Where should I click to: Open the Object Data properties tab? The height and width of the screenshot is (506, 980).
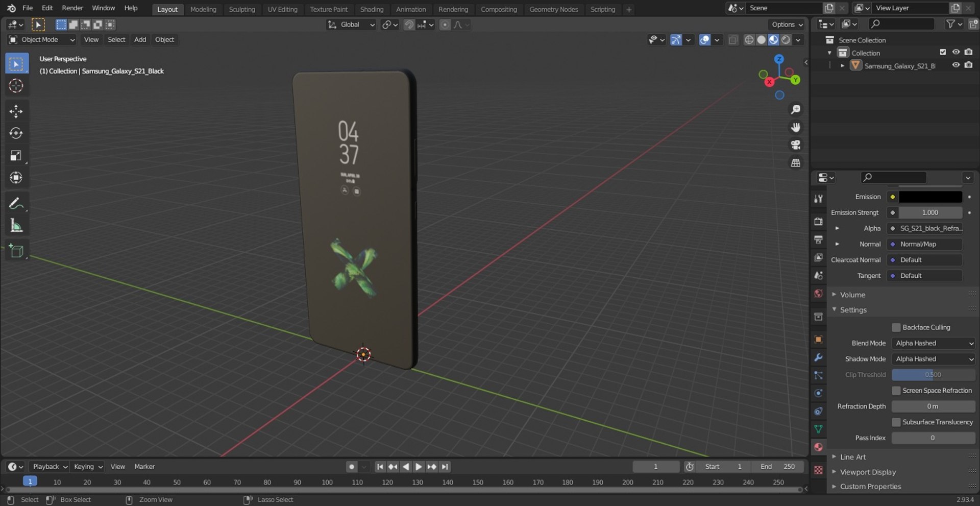(818, 429)
